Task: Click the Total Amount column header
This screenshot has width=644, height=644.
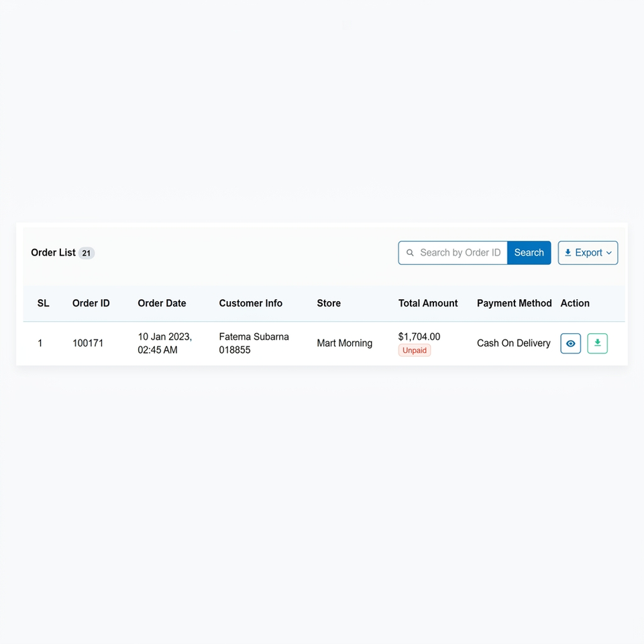Action: click(x=428, y=303)
